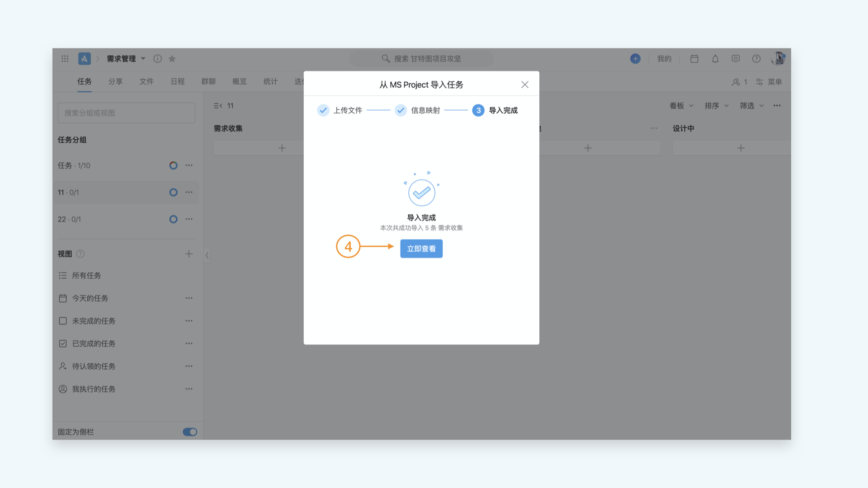868x488 pixels.
Task: Open more options for 已完成的任务
Action: [189, 343]
